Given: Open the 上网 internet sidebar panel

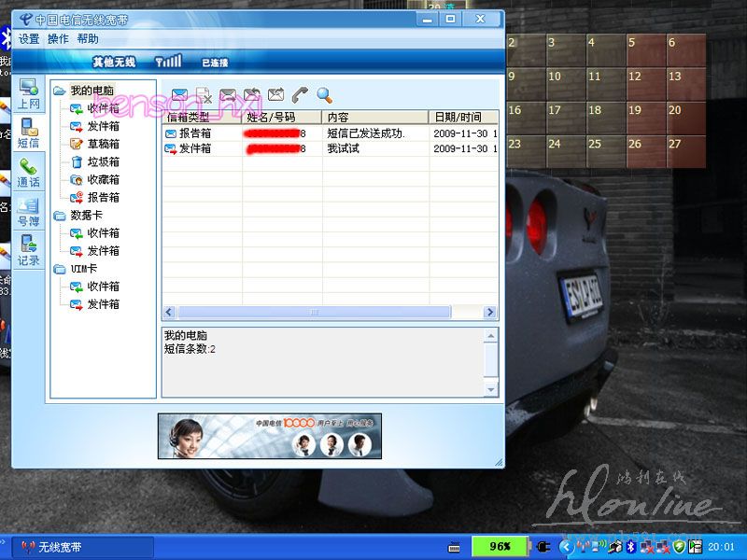Looking at the screenshot, I should pos(29,95).
